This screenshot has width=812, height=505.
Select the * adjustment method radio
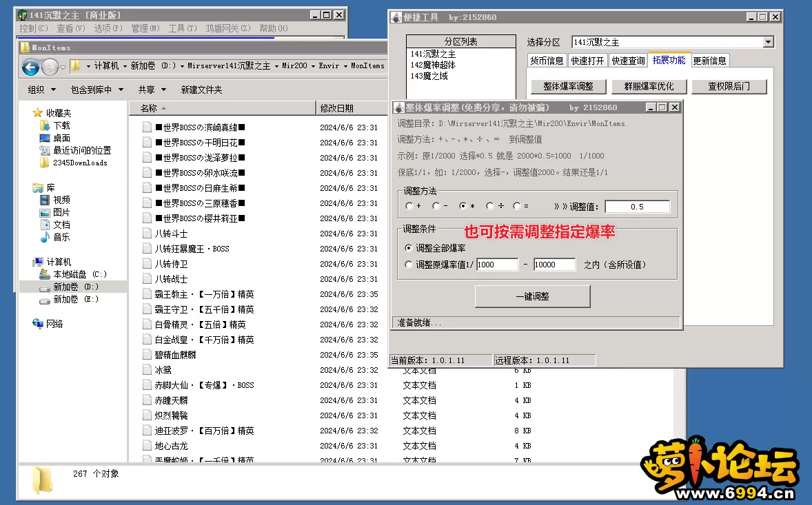[463, 206]
